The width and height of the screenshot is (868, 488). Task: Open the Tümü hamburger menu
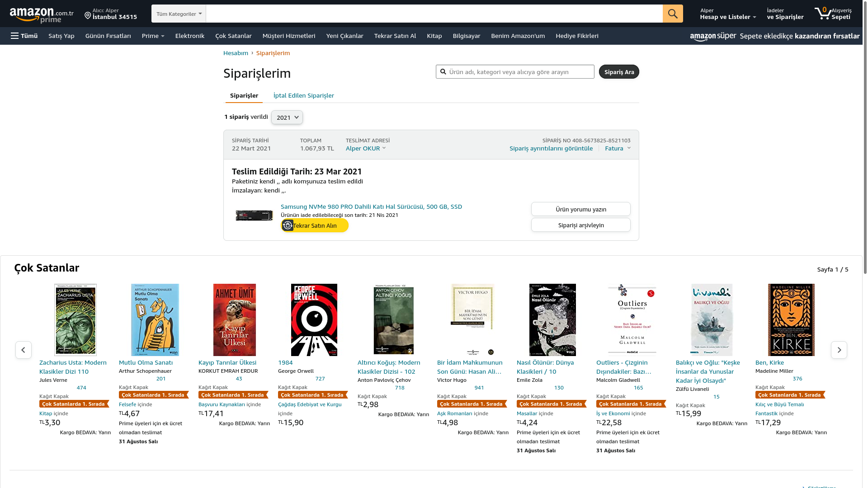24,36
